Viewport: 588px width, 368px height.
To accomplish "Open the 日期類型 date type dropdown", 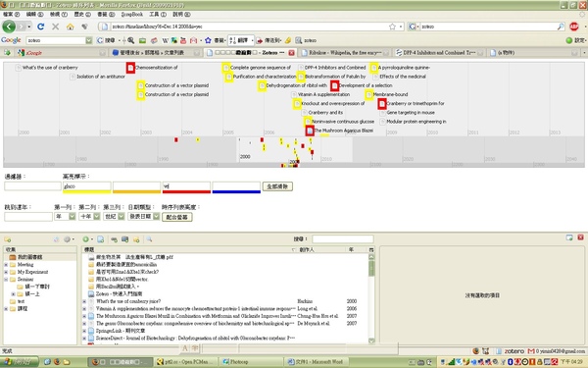I will pos(144,216).
